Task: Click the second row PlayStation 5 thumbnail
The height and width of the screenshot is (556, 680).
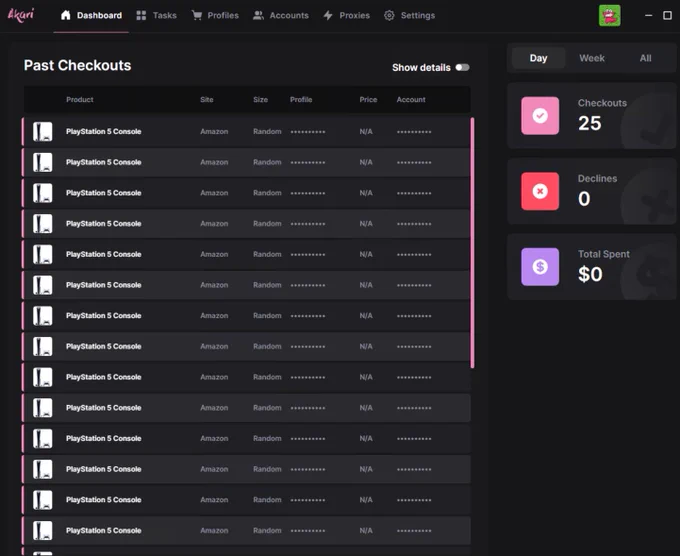Action: [43, 163]
